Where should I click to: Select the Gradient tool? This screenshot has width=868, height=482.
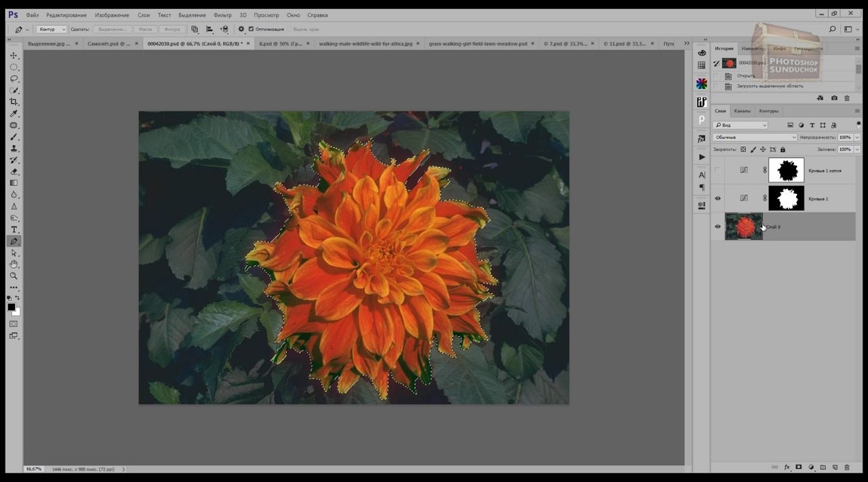coord(14,183)
